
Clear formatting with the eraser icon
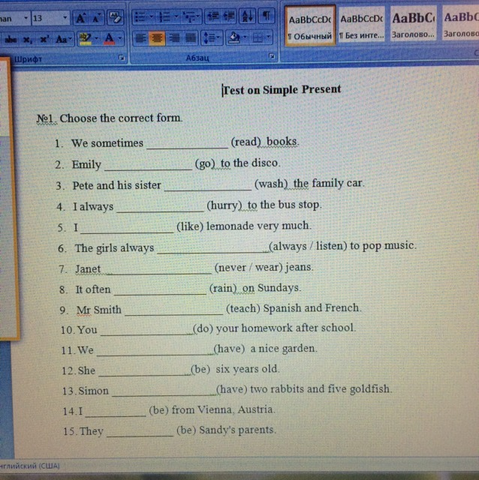click(115, 18)
